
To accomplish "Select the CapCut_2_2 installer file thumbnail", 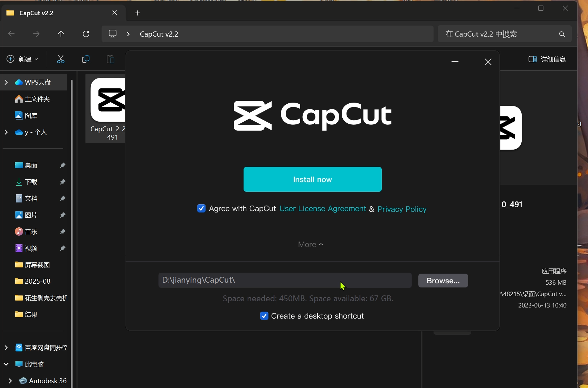I will point(106,108).
